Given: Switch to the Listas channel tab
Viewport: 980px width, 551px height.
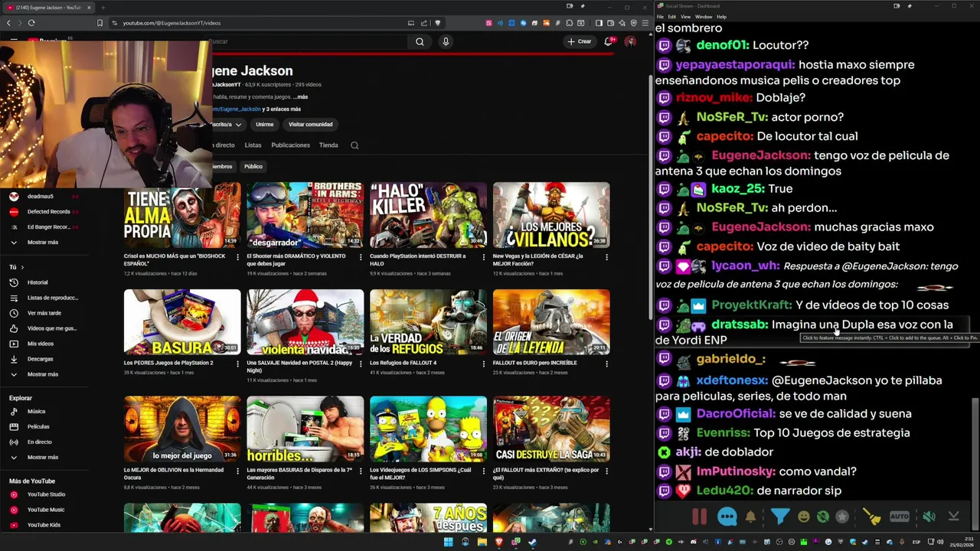Looking at the screenshot, I should [253, 145].
